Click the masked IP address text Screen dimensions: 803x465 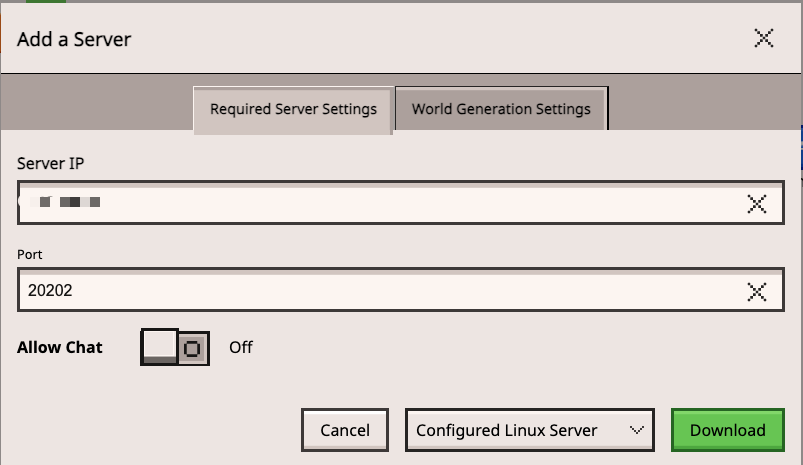[x=68, y=203]
